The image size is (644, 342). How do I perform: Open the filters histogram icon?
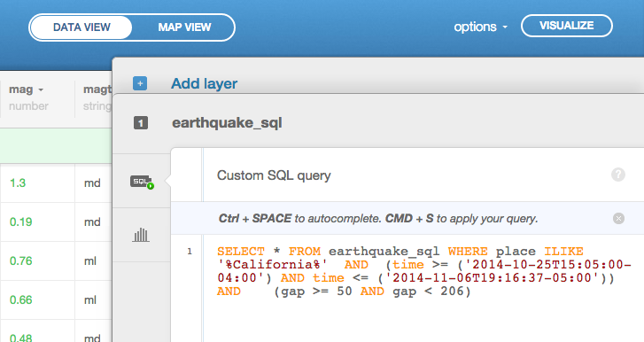pyautogui.click(x=141, y=235)
